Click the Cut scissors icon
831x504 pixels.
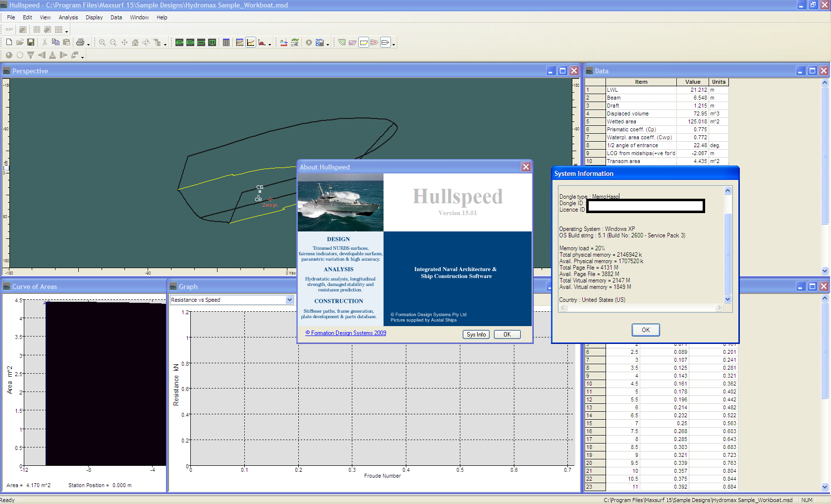(45, 43)
